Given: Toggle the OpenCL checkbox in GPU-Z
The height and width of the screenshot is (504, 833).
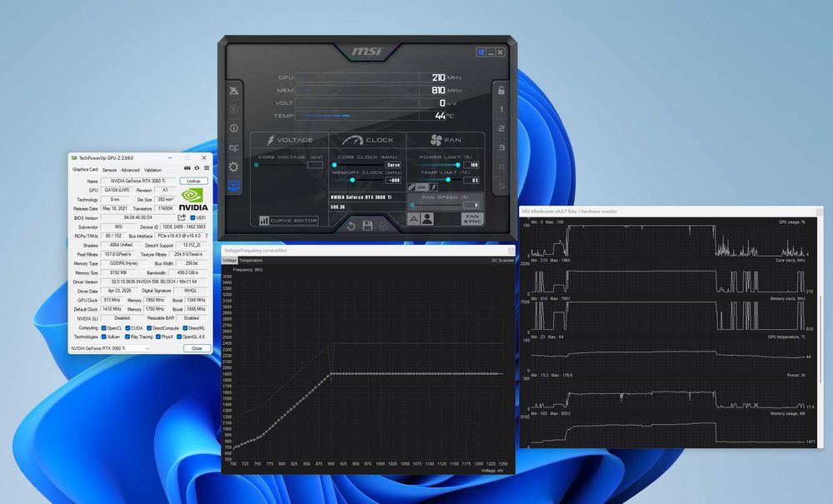Looking at the screenshot, I should (x=103, y=328).
